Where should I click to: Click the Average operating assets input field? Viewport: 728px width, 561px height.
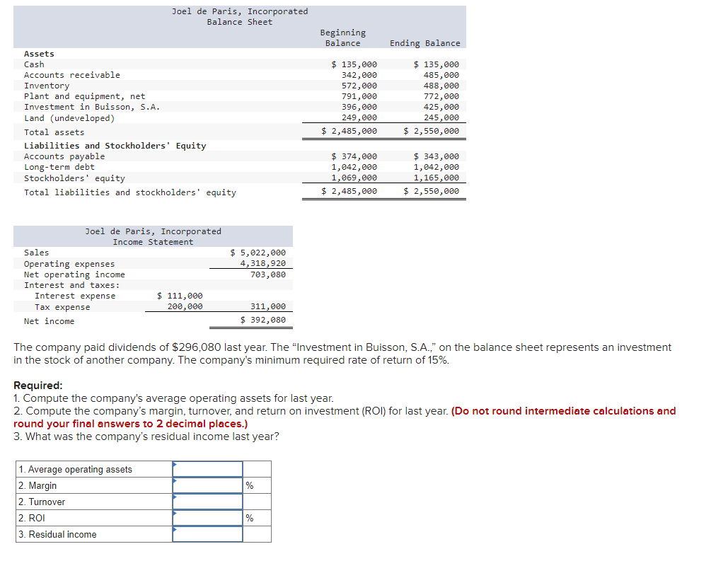point(207,469)
